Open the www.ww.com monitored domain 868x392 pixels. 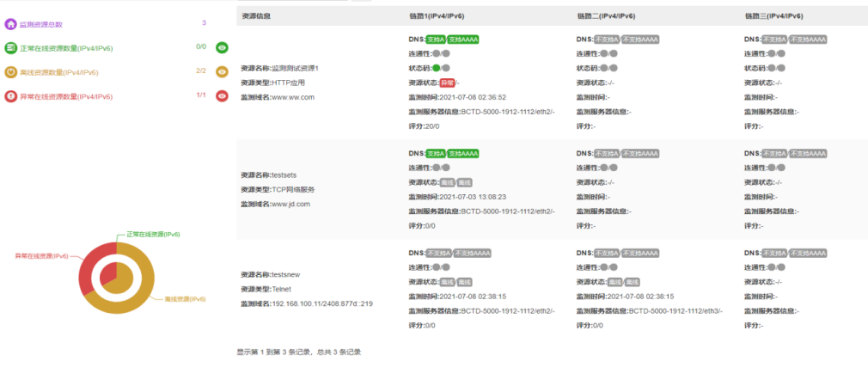(293, 97)
